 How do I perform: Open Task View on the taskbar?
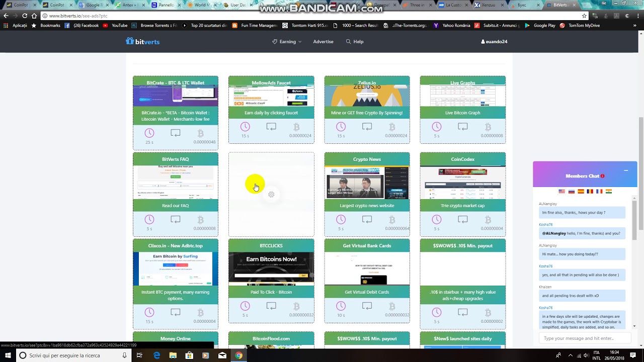coord(139,355)
